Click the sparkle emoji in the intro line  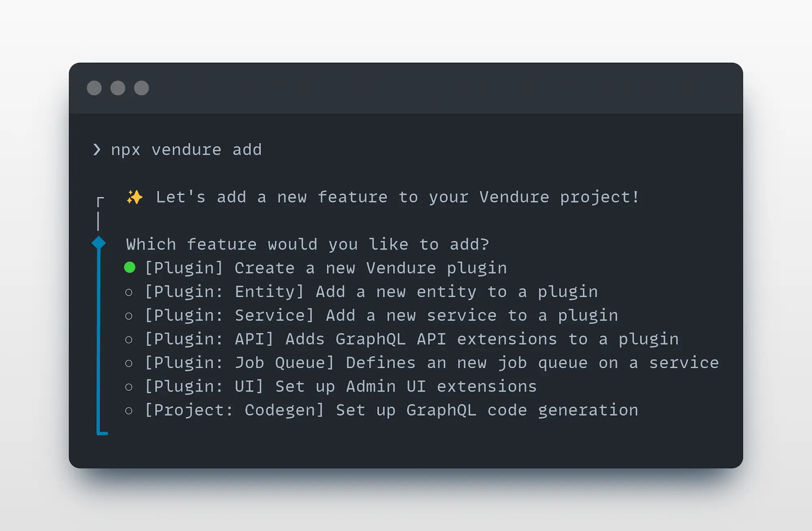click(x=135, y=197)
